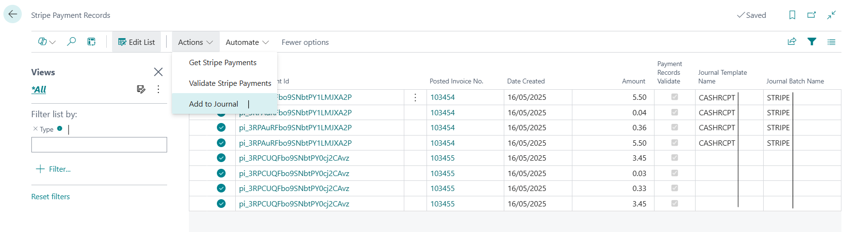Click the selection checkmark on last 3.45 row

click(221, 204)
